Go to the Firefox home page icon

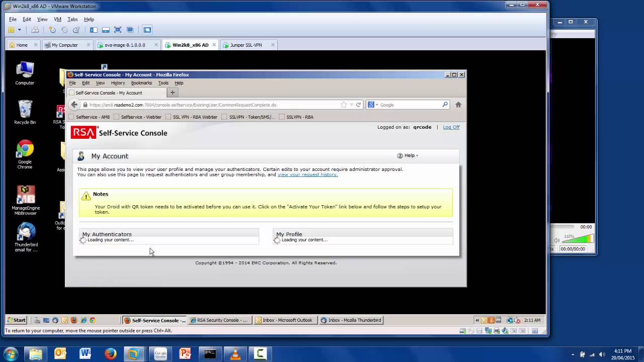tap(458, 105)
